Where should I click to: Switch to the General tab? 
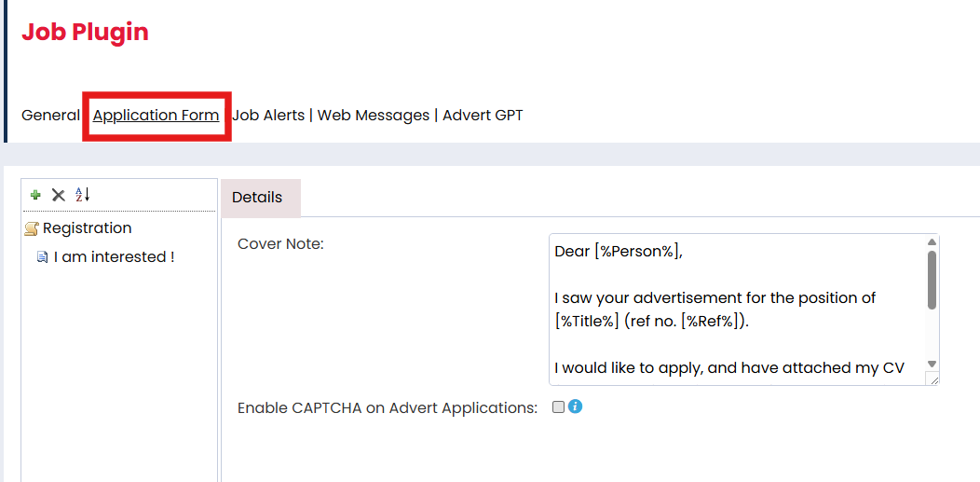(x=50, y=116)
